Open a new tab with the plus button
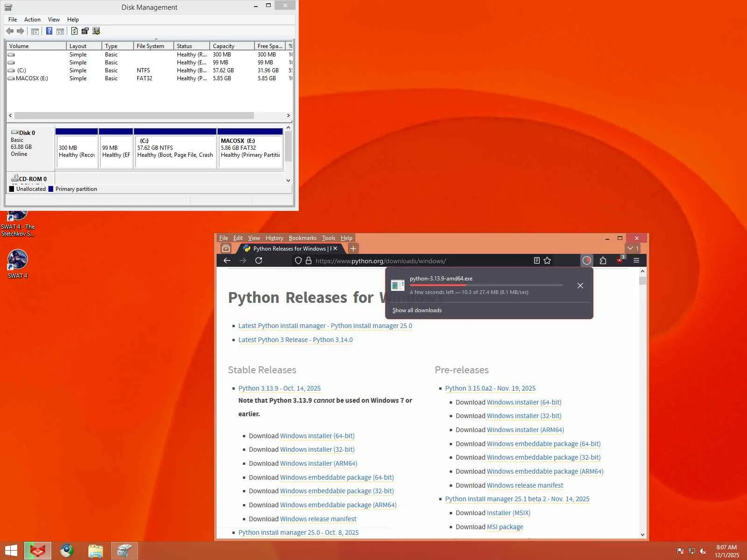Image resolution: width=747 pixels, height=560 pixels. point(353,249)
